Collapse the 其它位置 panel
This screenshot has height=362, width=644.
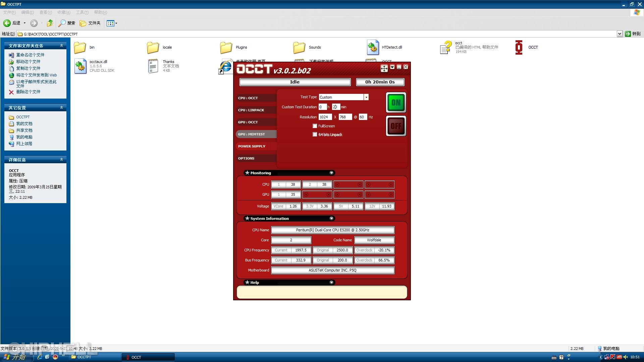click(x=61, y=108)
